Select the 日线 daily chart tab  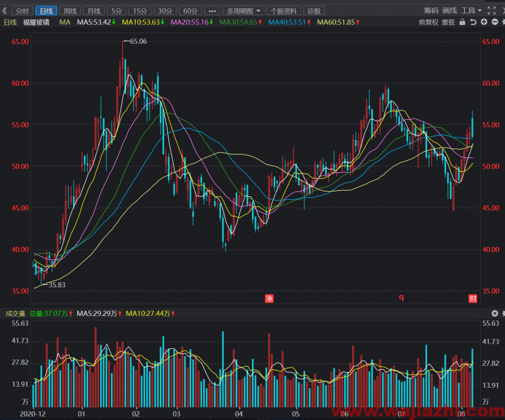(x=46, y=11)
